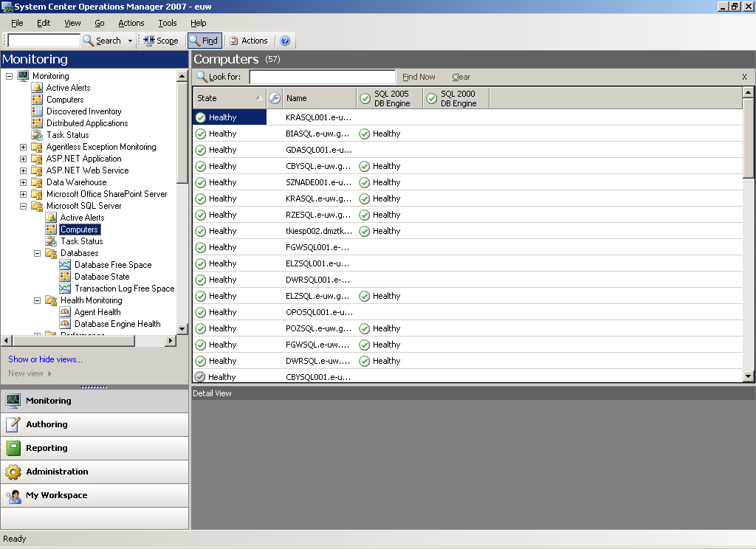Collapse the Monitoring root tree node

pos(9,76)
